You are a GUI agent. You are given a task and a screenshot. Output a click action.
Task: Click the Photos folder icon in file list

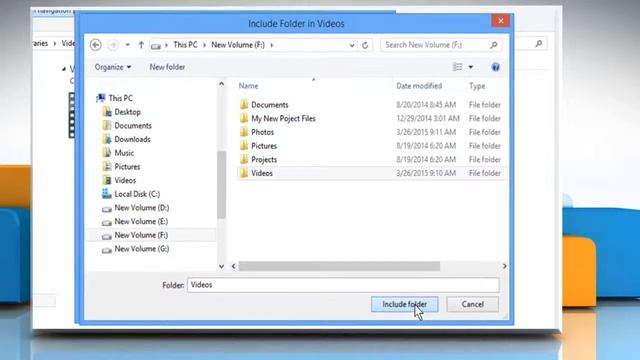click(244, 132)
